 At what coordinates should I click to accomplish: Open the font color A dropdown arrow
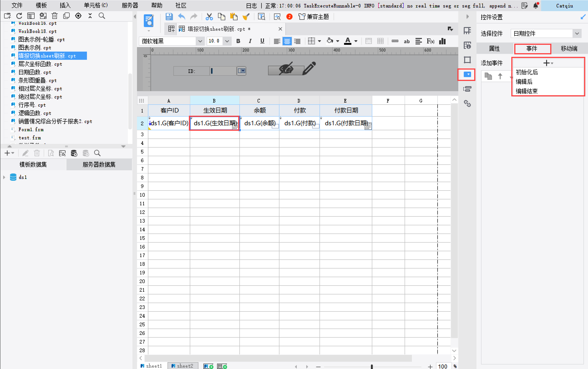(x=356, y=41)
